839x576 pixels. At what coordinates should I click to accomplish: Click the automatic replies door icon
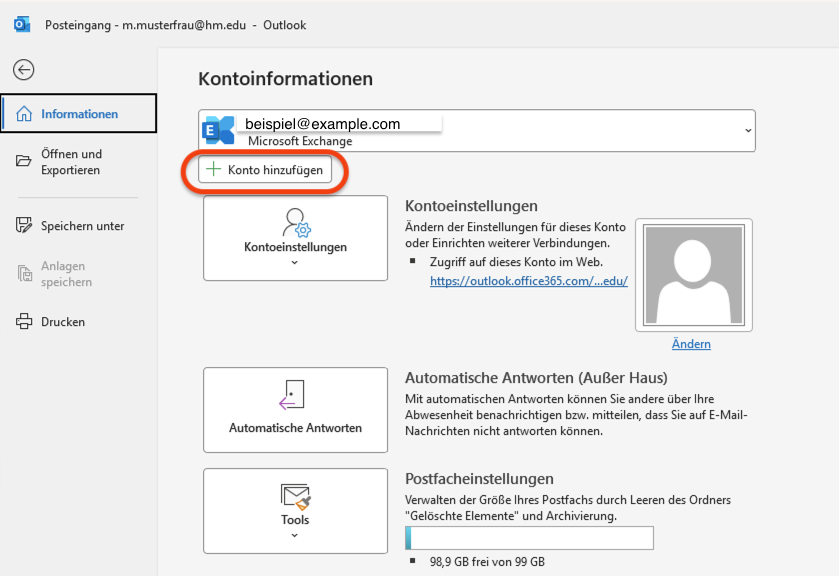(292, 395)
